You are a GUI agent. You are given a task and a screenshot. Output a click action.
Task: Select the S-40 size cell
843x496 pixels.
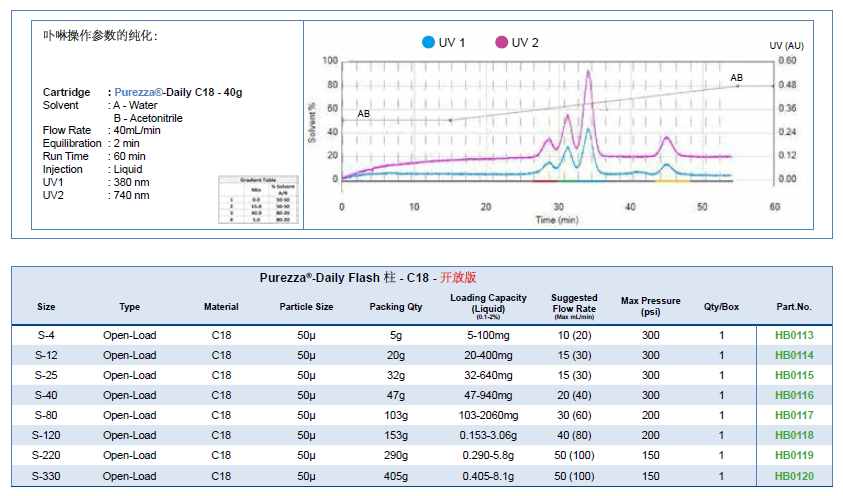pyautogui.click(x=46, y=395)
